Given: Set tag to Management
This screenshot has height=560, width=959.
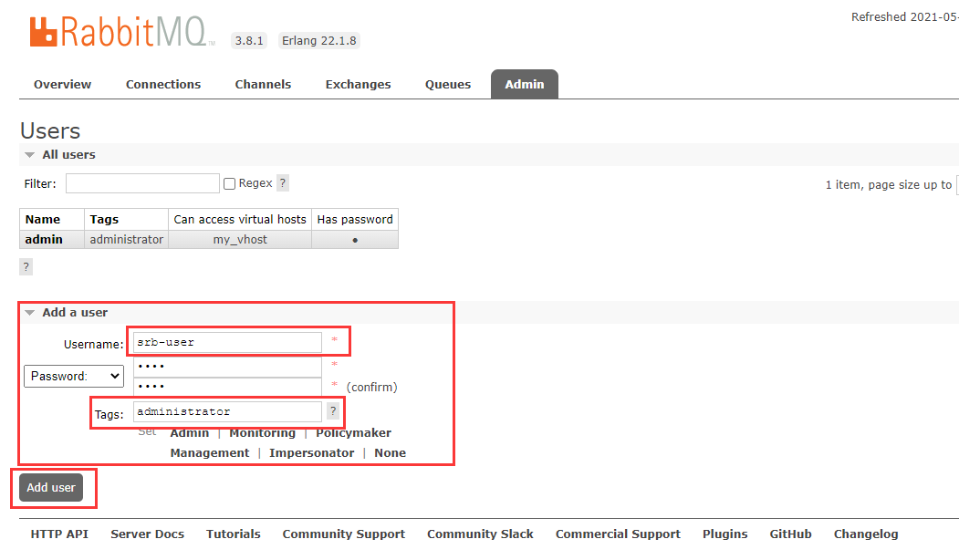Looking at the screenshot, I should (210, 453).
